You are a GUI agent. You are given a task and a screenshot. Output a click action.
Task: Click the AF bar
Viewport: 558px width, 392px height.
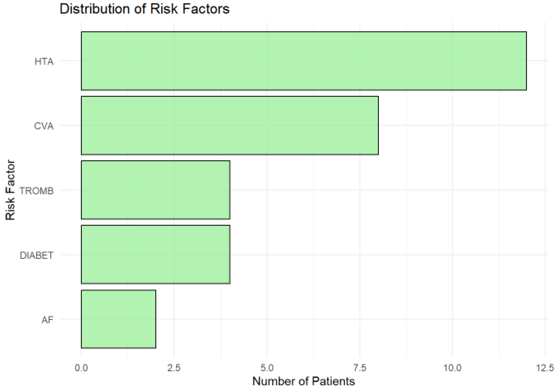(x=118, y=319)
